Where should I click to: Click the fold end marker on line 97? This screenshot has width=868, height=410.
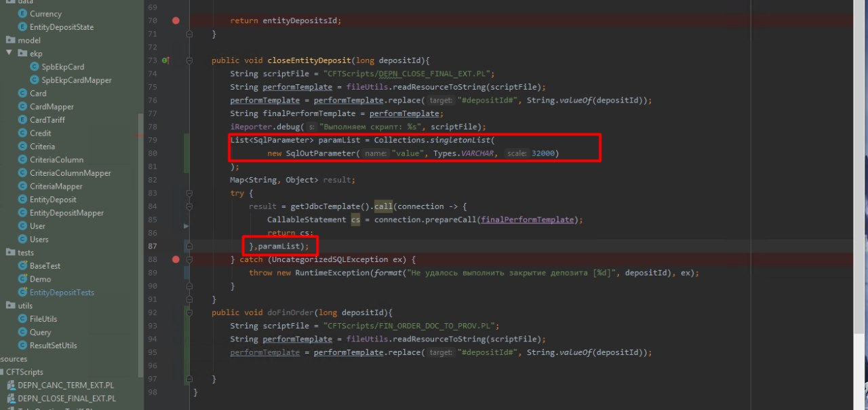point(189,379)
